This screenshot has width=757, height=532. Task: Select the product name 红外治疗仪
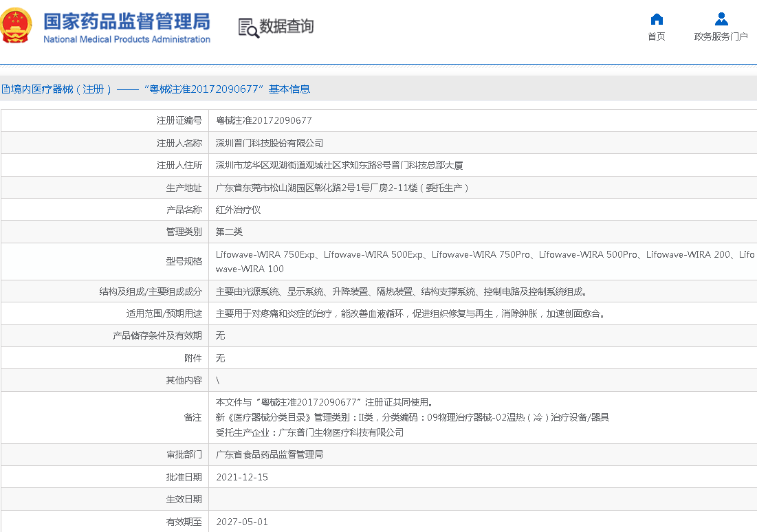[x=238, y=210]
